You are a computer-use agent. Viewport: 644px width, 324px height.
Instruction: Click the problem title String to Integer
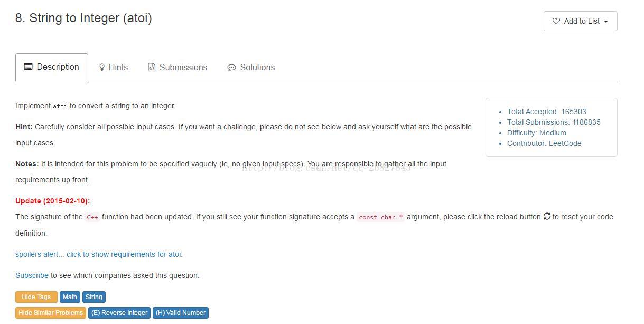(x=83, y=18)
